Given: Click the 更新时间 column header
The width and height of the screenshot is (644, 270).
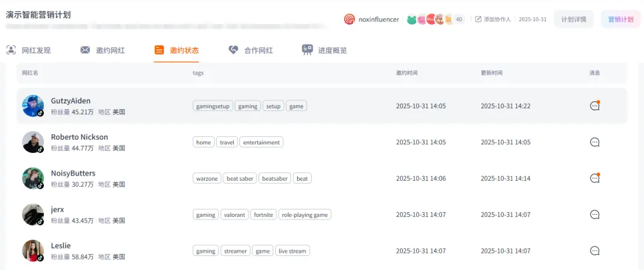Looking at the screenshot, I should pos(492,72).
